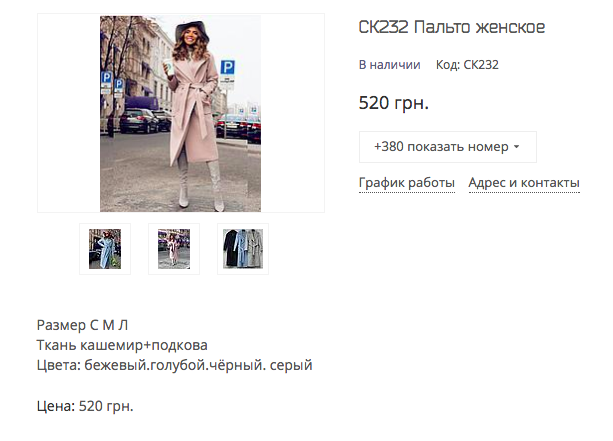
Task: Open the График работы link
Action: click(407, 183)
